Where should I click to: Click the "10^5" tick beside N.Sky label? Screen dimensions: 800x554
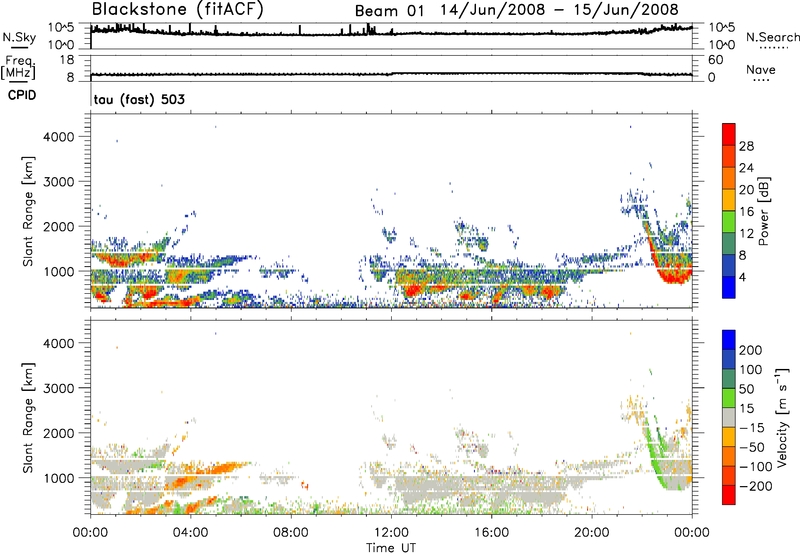61,28
